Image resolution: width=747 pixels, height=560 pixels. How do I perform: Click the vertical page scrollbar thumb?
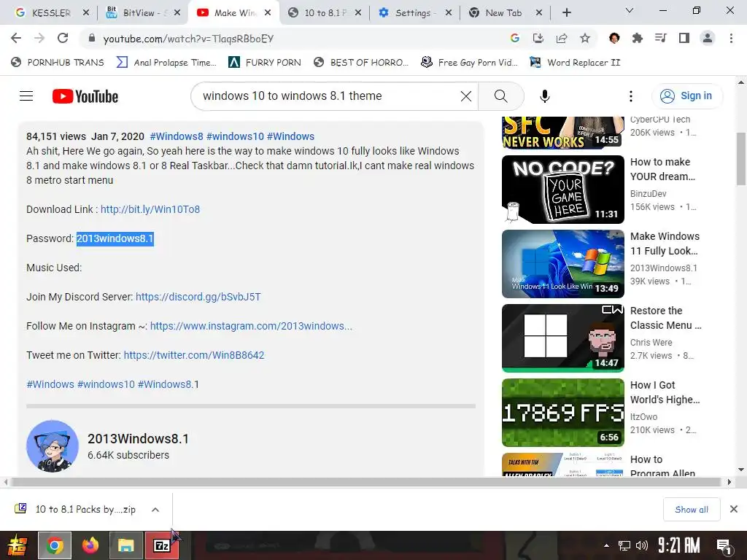tap(741, 158)
